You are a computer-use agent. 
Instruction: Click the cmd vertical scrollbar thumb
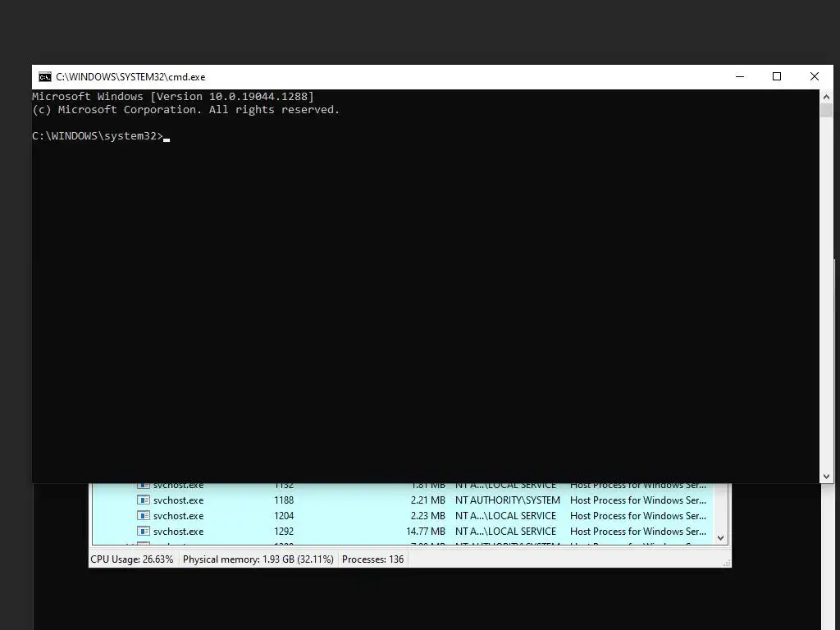coord(826,111)
